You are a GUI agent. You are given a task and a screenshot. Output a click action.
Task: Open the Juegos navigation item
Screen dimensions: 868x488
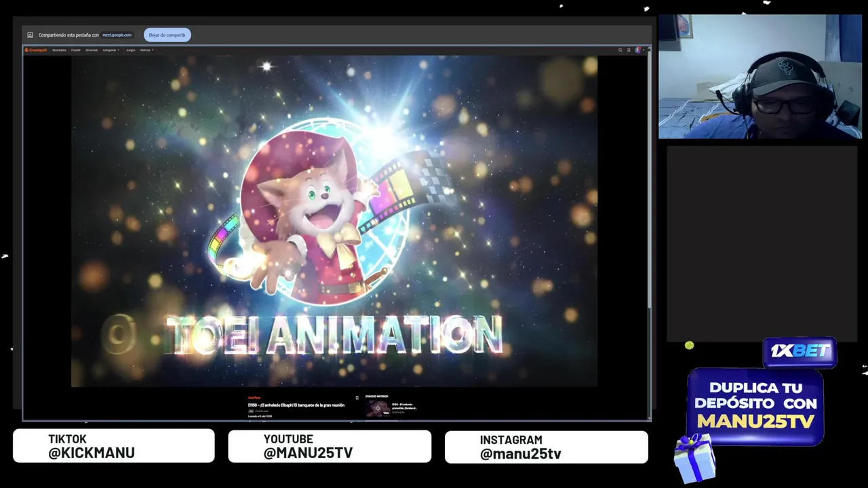tap(130, 49)
